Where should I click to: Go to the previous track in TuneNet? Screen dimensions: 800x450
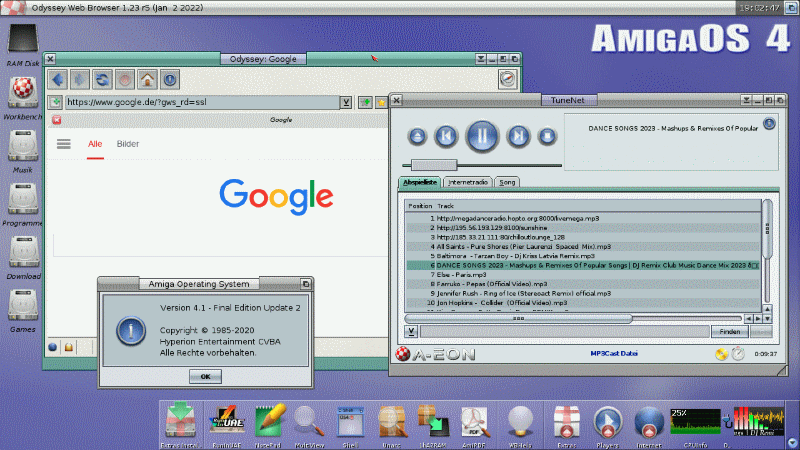click(x=447, y=136)
